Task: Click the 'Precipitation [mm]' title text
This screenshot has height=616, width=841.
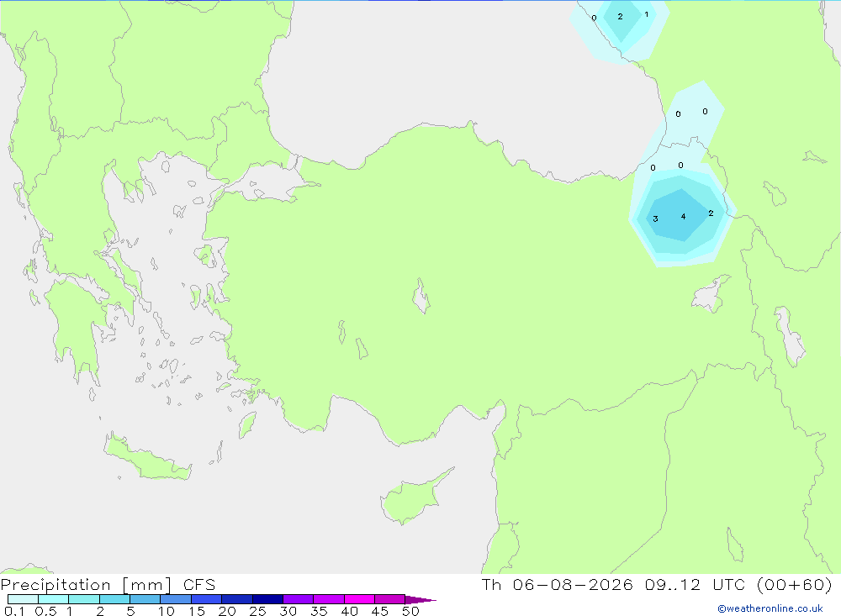Action: pyautogui.click(x=86, y=585)
